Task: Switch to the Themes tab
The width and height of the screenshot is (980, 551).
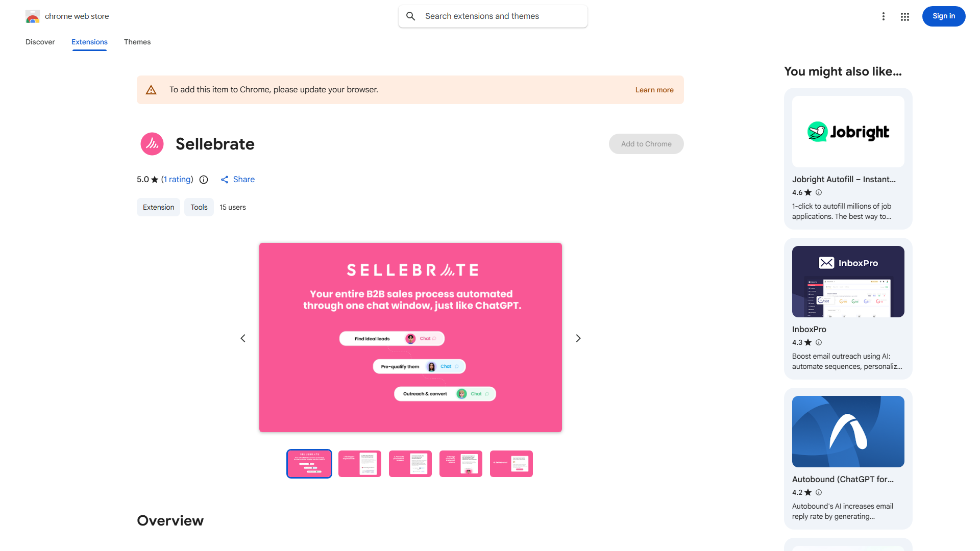Action: coord(137,42)
